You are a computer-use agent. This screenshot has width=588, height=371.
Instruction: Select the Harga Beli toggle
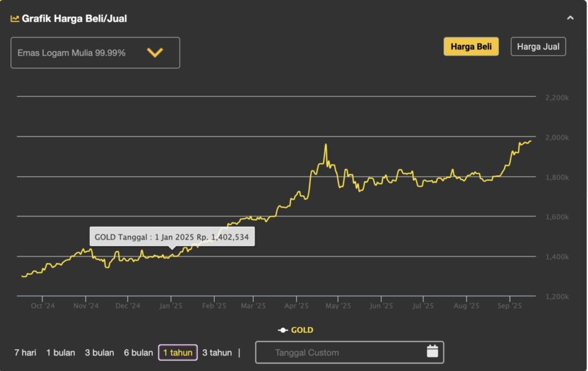coord(471,47)
